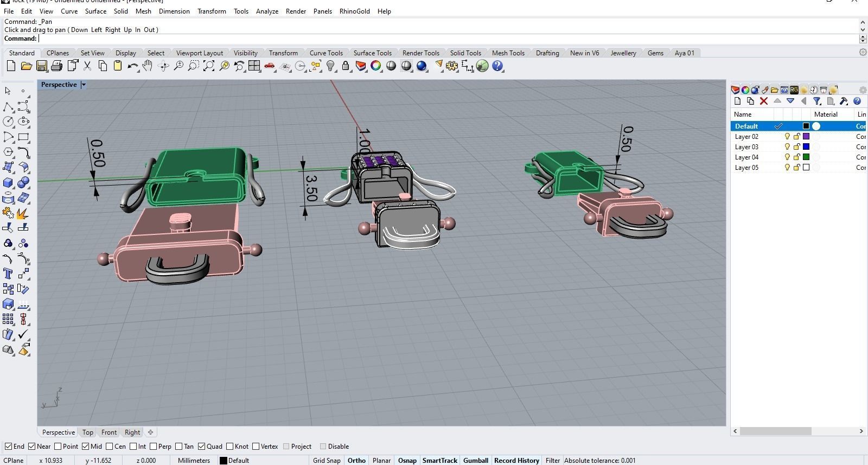Enable the Int osnap checkbox

[133, 447]
